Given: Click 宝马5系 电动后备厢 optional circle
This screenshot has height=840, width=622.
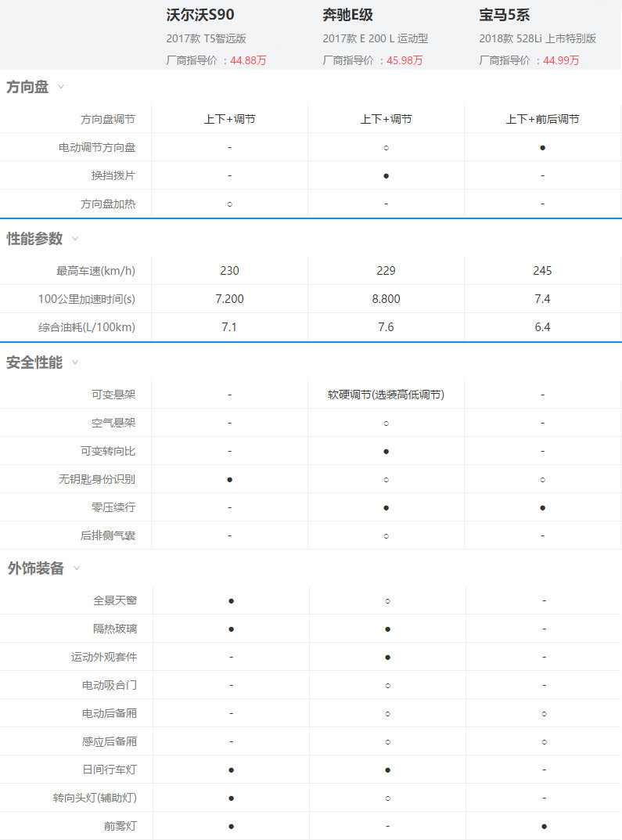Looking at the screenshot, I should pyautogui.click(x=544, y=714).
